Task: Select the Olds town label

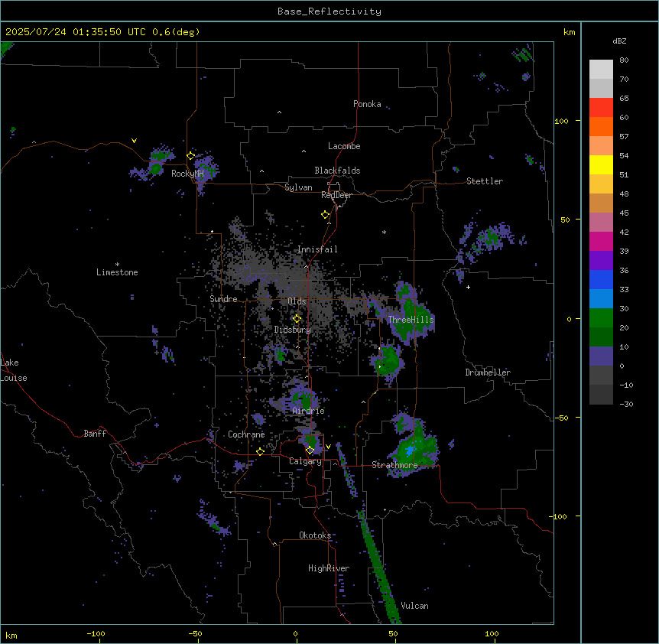Action: click(297, 301)
